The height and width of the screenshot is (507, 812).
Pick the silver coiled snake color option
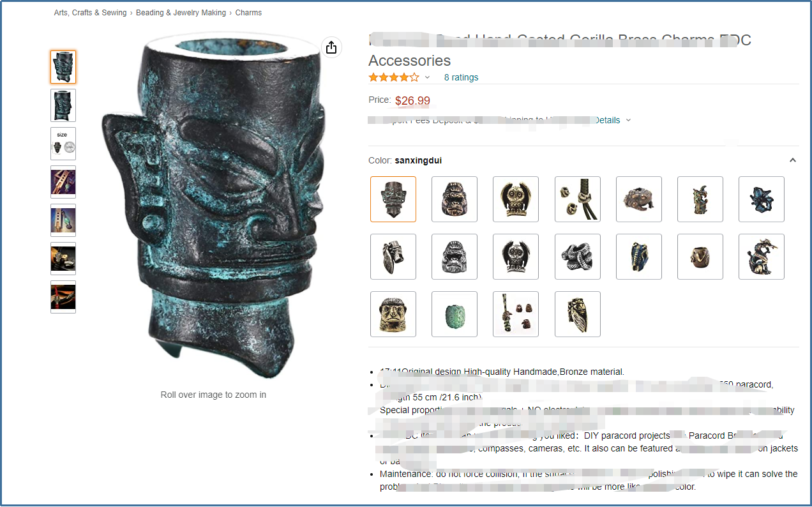(578, 257)
